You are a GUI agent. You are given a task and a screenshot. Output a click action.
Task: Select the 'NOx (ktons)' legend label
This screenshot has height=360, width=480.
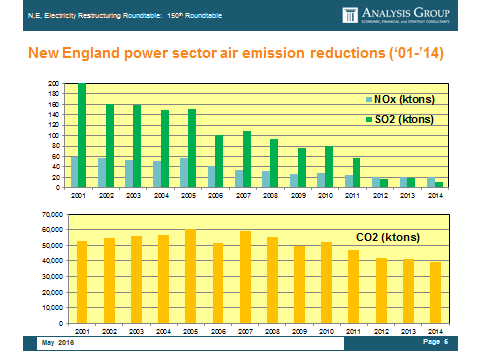(404, 99)
